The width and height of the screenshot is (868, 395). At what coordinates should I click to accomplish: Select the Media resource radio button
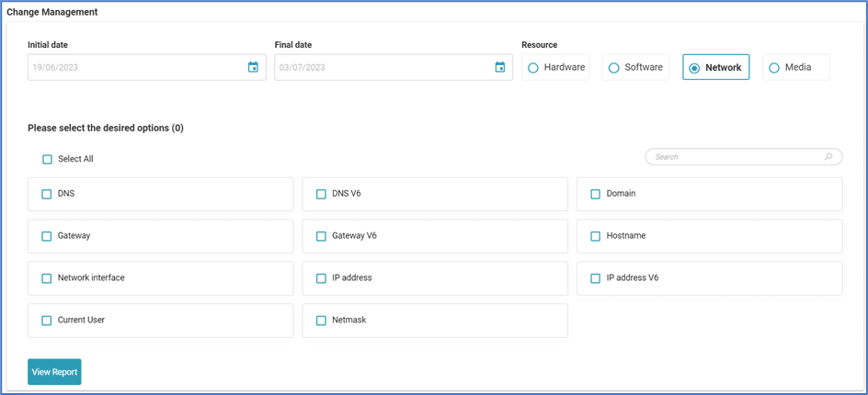[x=774, y=68]
